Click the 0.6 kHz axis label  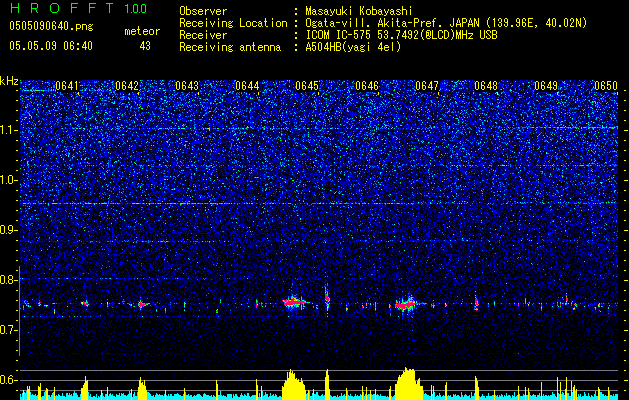9,380
